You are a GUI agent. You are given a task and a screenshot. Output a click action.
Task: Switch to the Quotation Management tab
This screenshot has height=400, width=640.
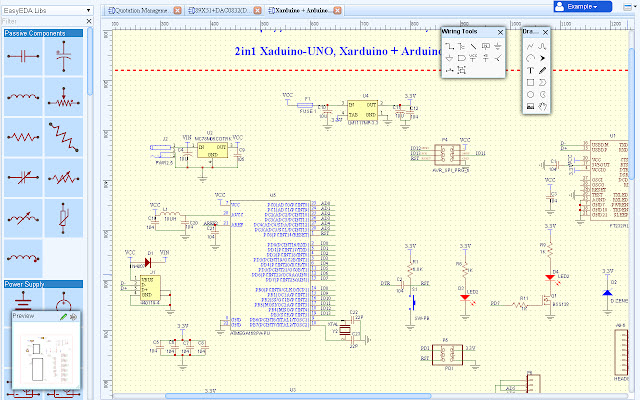click(x=138, y=9)
